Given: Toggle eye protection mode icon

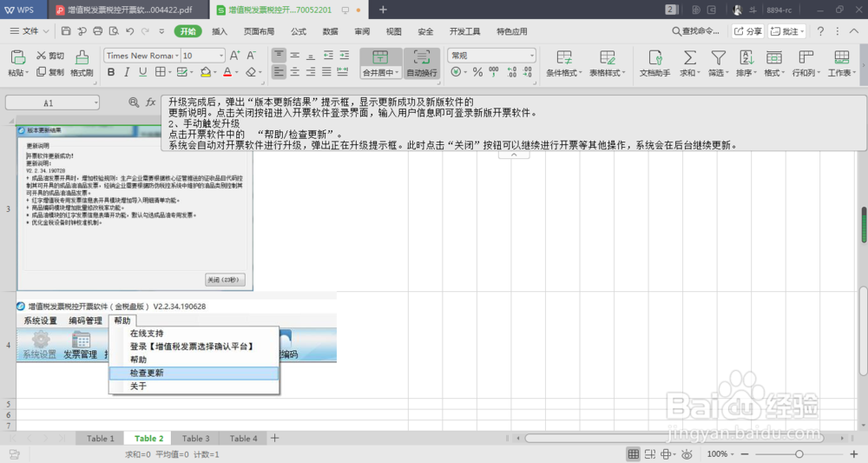Looking at the screenshot, I should tap(687, 454).
